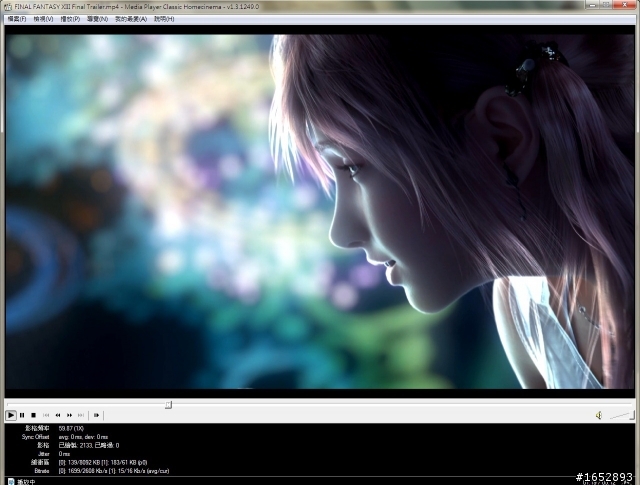Open the 檢視(V) View menu
640x485 pixels.
(43, 19)
